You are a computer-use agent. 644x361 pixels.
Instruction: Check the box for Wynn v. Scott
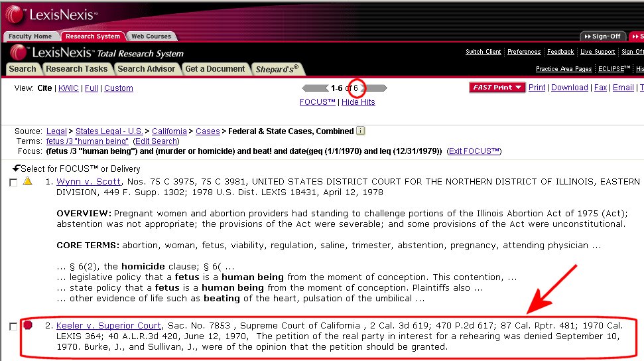(x=13, y=182)
